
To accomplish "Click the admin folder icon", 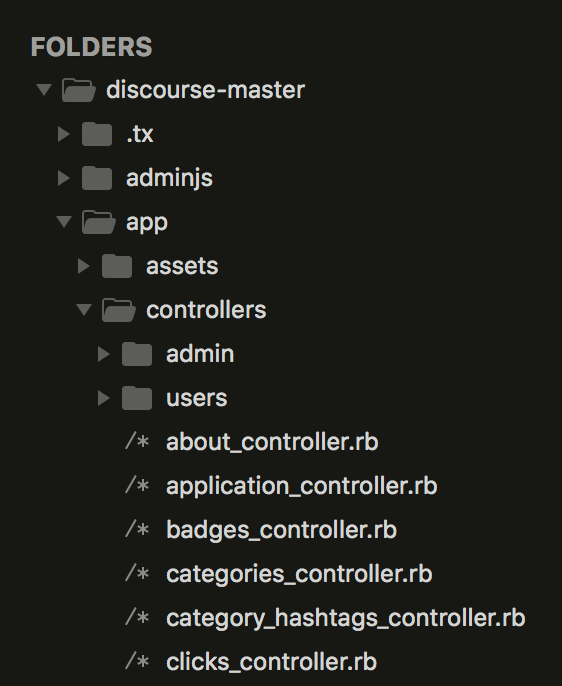I will [x=137, y=354].
